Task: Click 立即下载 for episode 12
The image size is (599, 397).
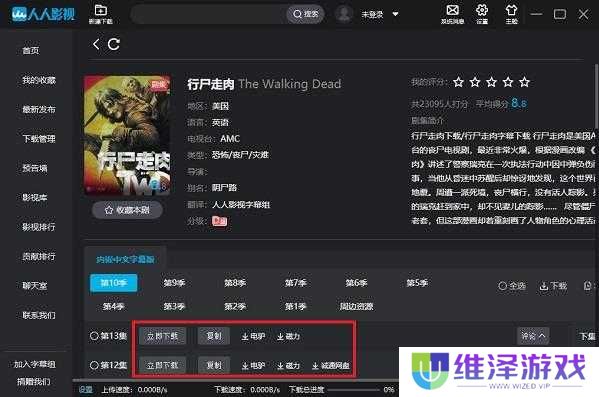Action: (162, 366)
